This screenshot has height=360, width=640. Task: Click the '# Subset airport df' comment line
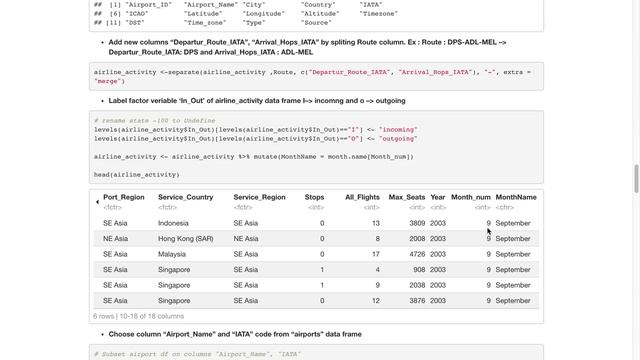197,354
